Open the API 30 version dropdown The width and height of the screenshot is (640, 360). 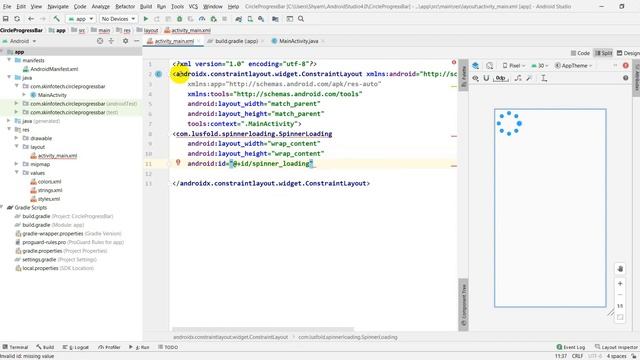(540, 66)
